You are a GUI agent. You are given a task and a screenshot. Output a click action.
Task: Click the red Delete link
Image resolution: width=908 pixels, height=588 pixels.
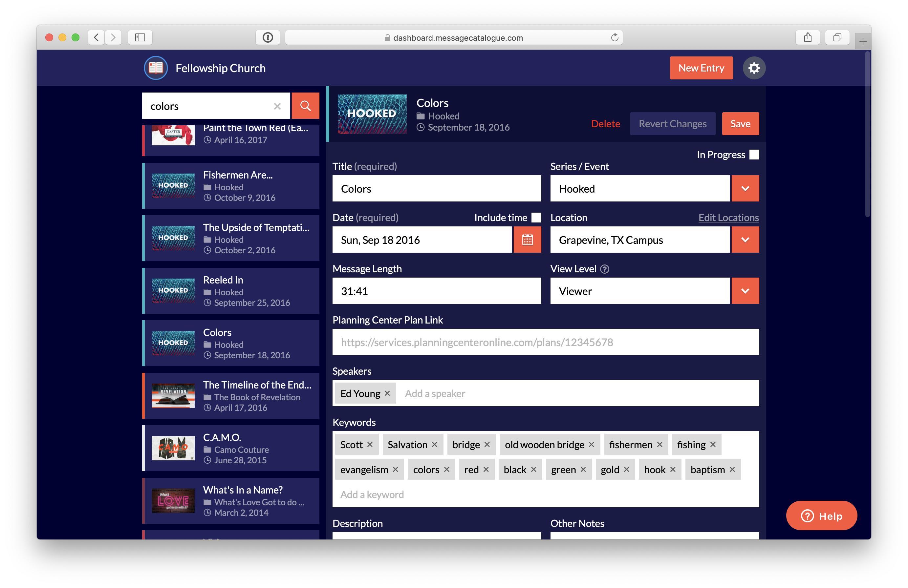[x=605, y=124]
